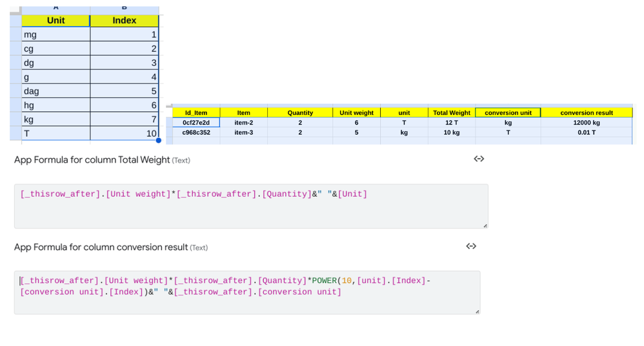The width and height of the screenshot is (644, 346).
Task: Select the cell containing mg
Action: (x=56, y=34)
